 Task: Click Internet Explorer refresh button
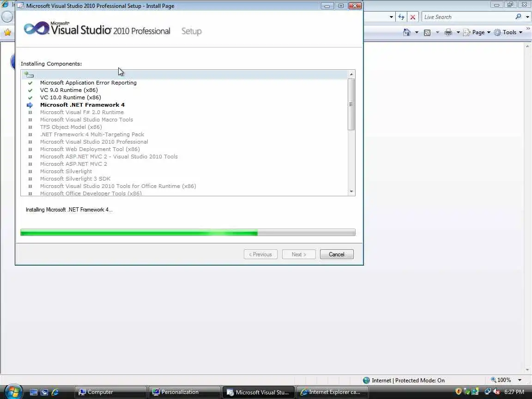[x=401, y=17]
